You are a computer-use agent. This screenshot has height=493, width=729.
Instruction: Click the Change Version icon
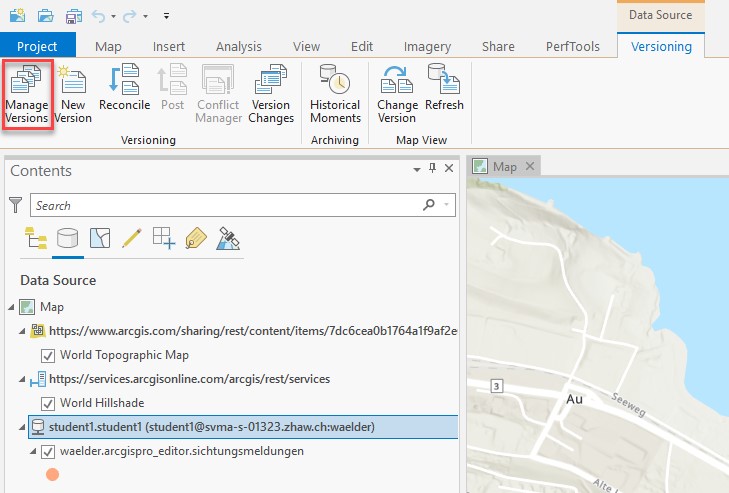397,94
